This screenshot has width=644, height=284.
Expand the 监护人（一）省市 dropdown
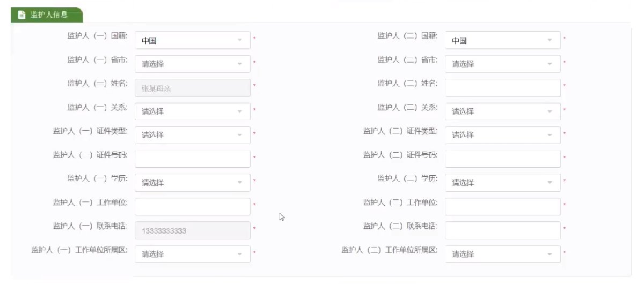192,64
